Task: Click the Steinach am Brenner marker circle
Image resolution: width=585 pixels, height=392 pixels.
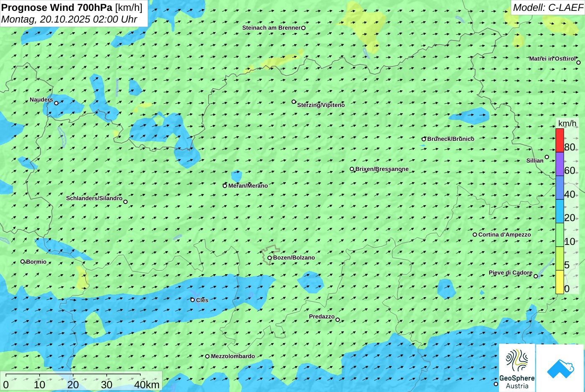Action: click(x=303, y=28)
